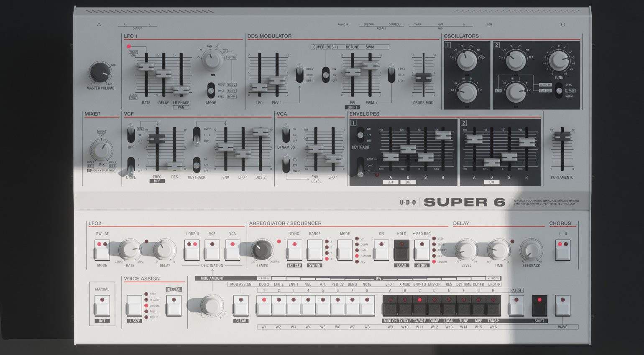Click the Oscillator 2 waveform knob
This screenshot has height=355, width=644.
coord(515,61)
